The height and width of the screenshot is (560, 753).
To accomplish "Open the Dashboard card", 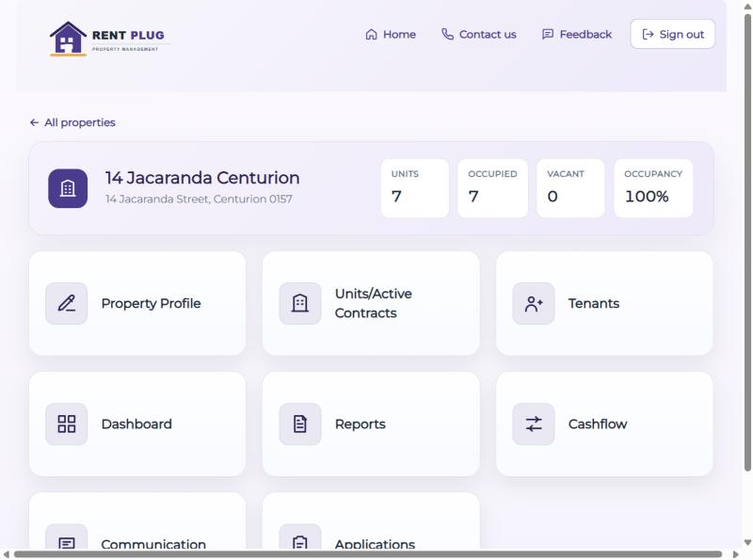I will (x=137, y=424).
